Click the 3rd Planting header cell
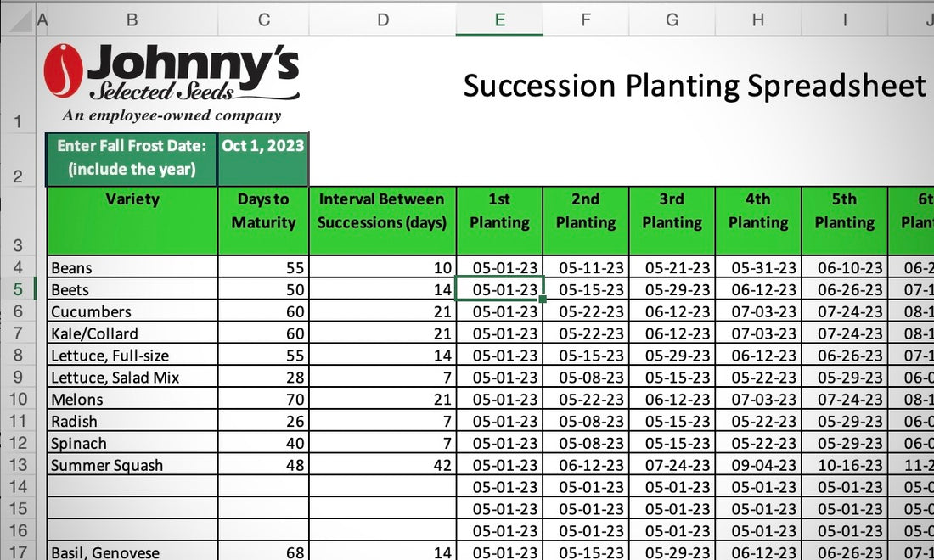Image resolution: width=934 pixels, height=560 pixels. [x=672, y=221]
